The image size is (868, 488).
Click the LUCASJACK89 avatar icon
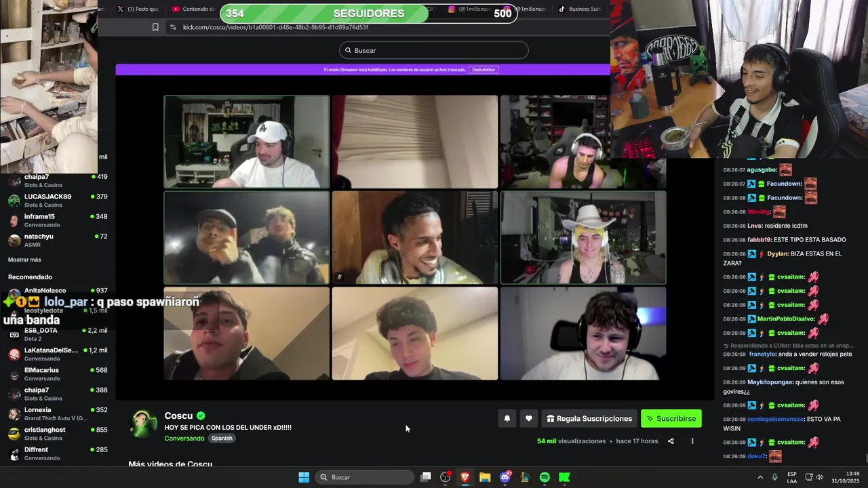[14, 201]
